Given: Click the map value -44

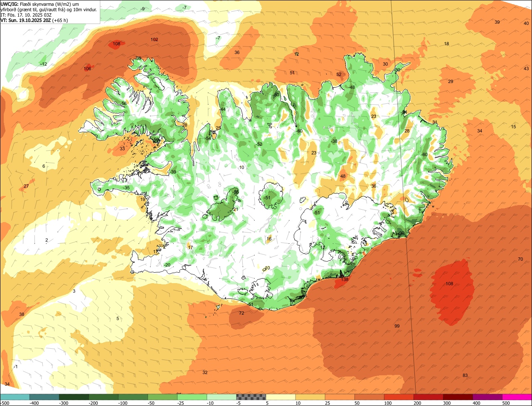Looking at the screenshot, I should [222, 109].
